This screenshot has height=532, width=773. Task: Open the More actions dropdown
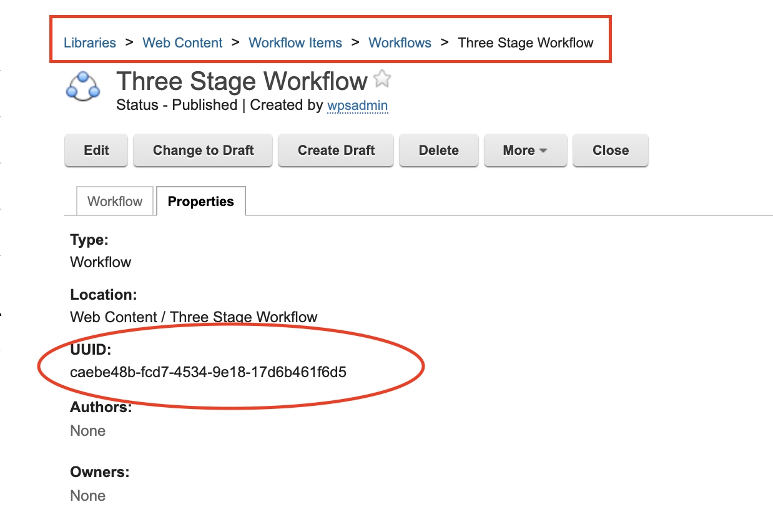(x=525, y=150)
